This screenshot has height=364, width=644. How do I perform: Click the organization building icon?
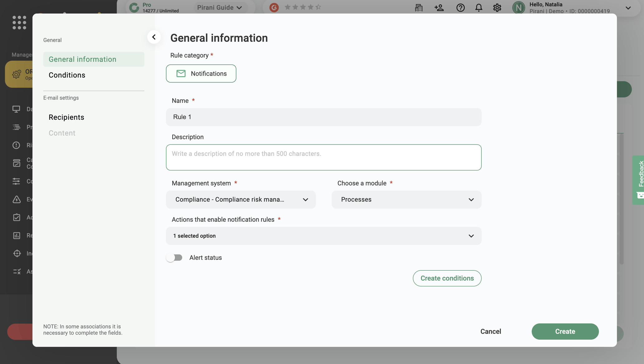coord(418,7)
